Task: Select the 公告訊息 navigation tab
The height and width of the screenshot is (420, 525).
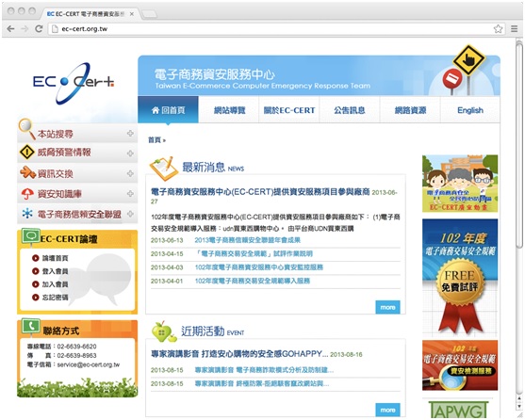Action: coord(350,110)
